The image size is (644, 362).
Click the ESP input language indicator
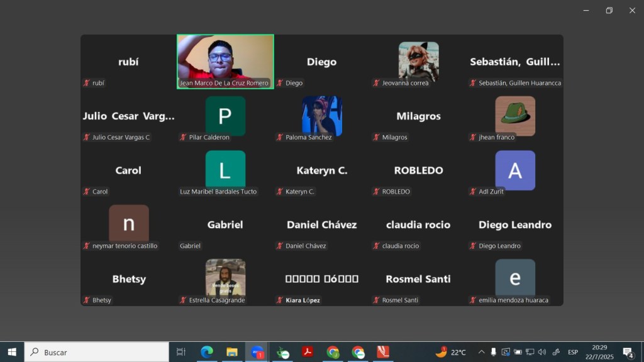[x=573, y=353]
